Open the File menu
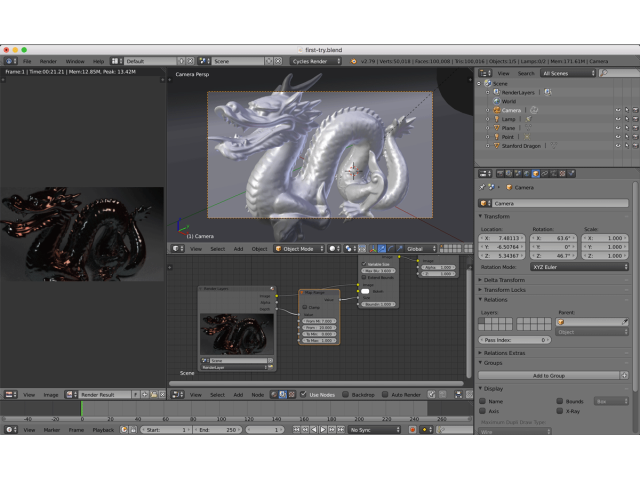 [27, 61]
